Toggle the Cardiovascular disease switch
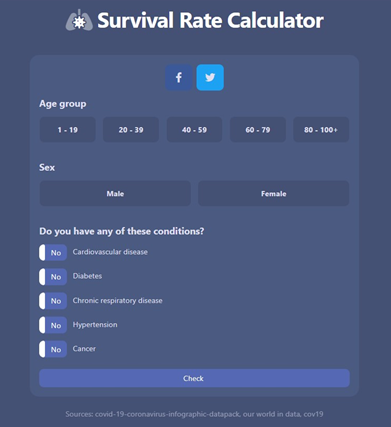This screenshot has height=427, width=391. pyautogui.click(x=53, y=253)
